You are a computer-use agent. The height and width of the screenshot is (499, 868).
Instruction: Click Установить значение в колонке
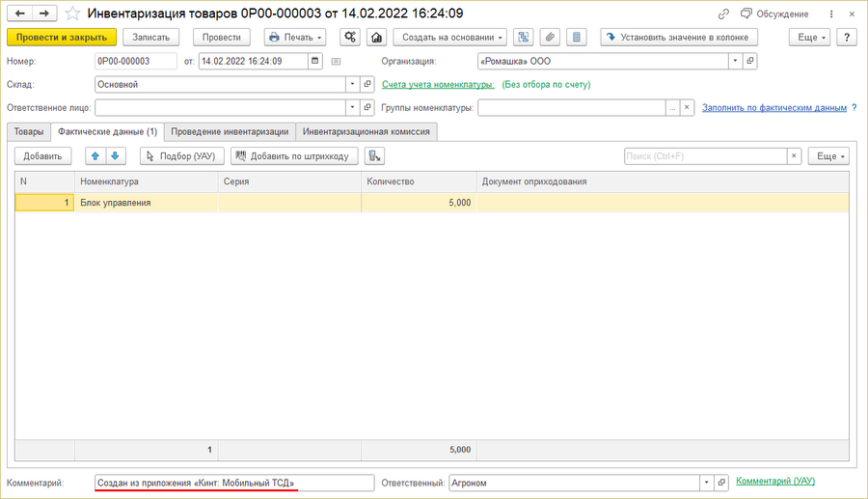click(679, 37)
